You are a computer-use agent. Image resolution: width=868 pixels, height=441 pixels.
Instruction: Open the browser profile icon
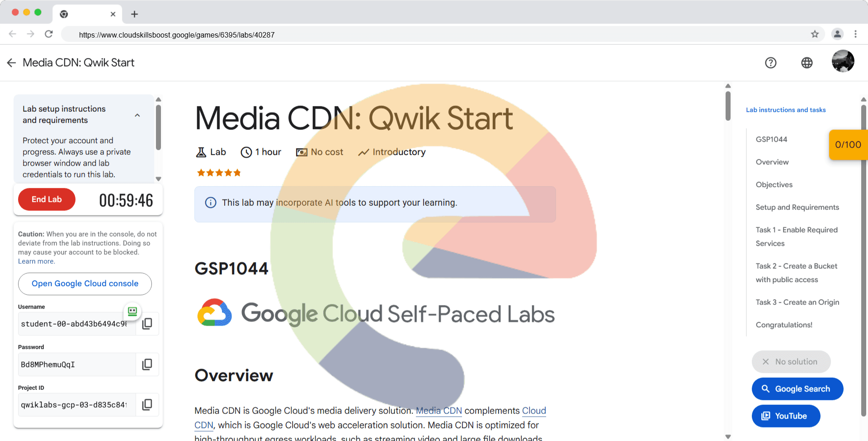click(837, 34)
